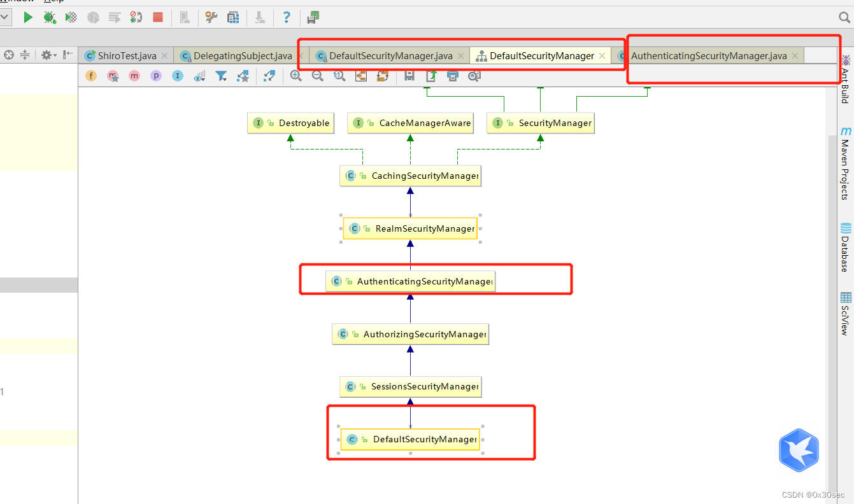Select the SecurityManager interface node

tap(541, 123)
